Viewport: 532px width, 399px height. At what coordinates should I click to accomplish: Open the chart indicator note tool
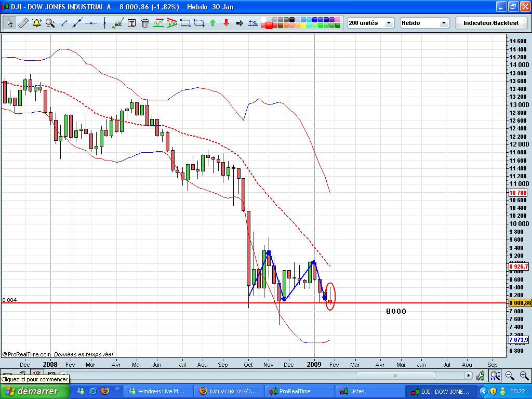118,23
